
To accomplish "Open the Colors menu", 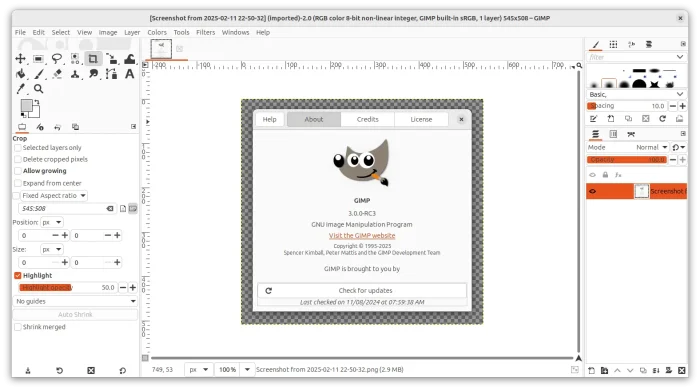I will coord(157,32).
